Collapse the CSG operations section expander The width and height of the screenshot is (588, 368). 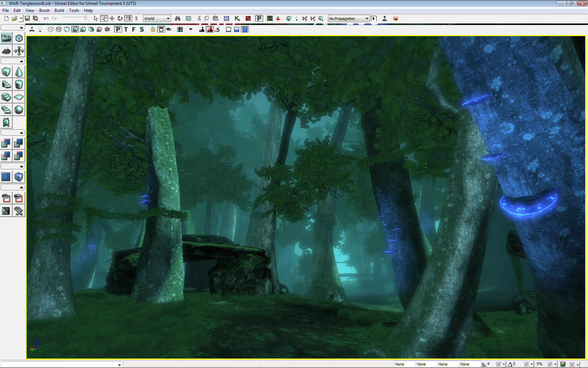click(13, 133)
